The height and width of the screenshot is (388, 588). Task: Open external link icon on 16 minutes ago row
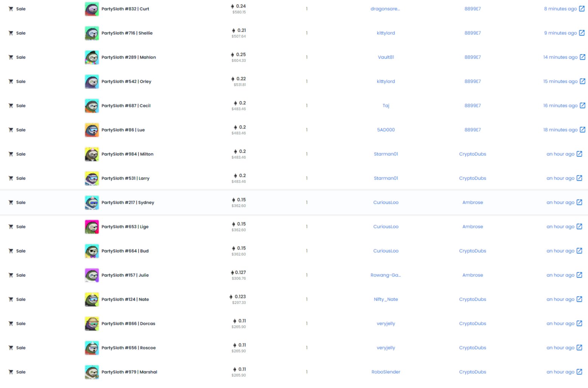(582, 106)
